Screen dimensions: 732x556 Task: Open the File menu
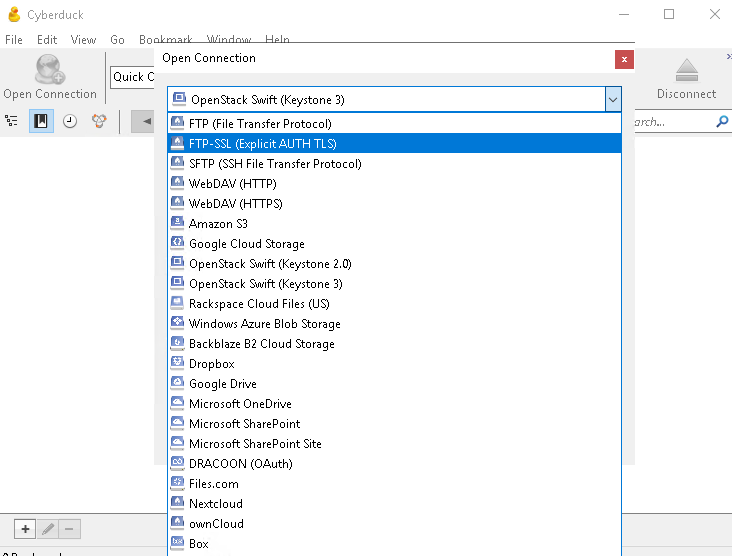[14, 40]
